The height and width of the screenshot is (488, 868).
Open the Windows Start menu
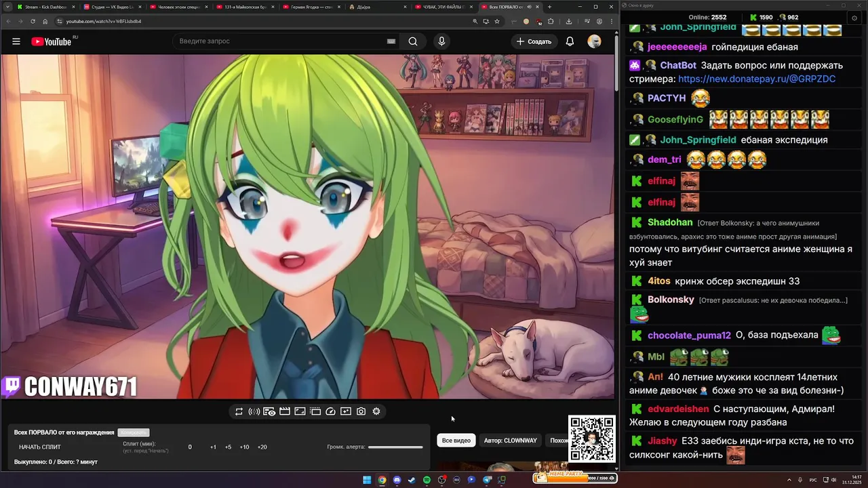(x=367, y=480)
